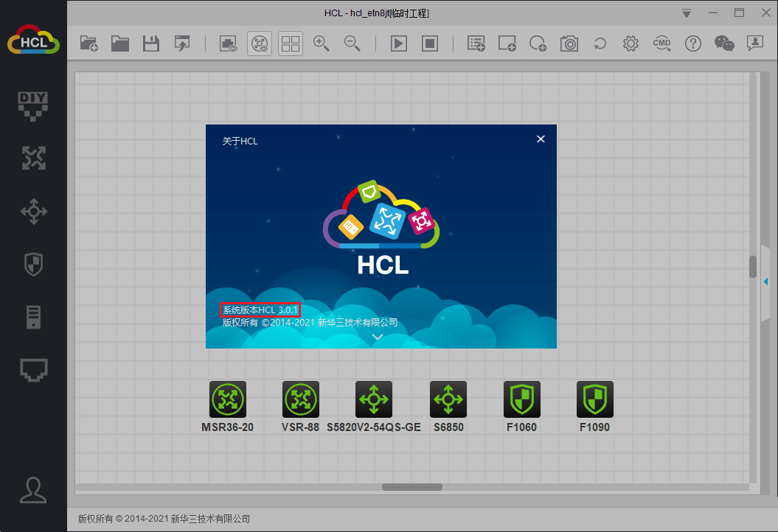
Task: Click the 关于HCL dialog title
Action: click(240, 141)
